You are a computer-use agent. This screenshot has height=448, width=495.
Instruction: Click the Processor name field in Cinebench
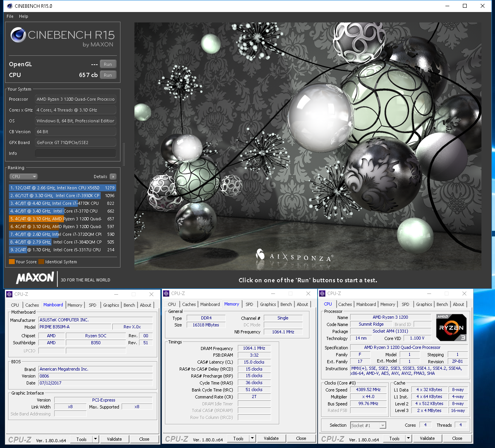click(76, 99)
